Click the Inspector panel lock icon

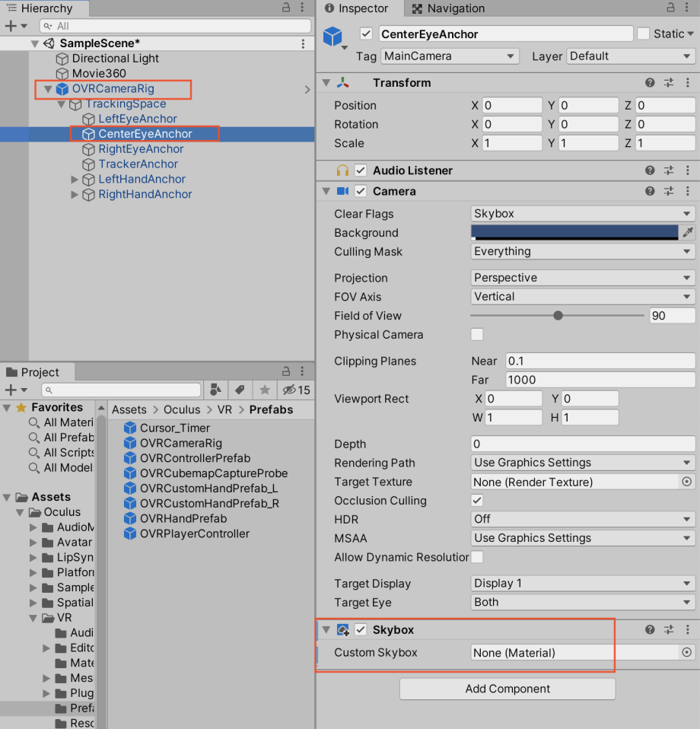[670, 8]
